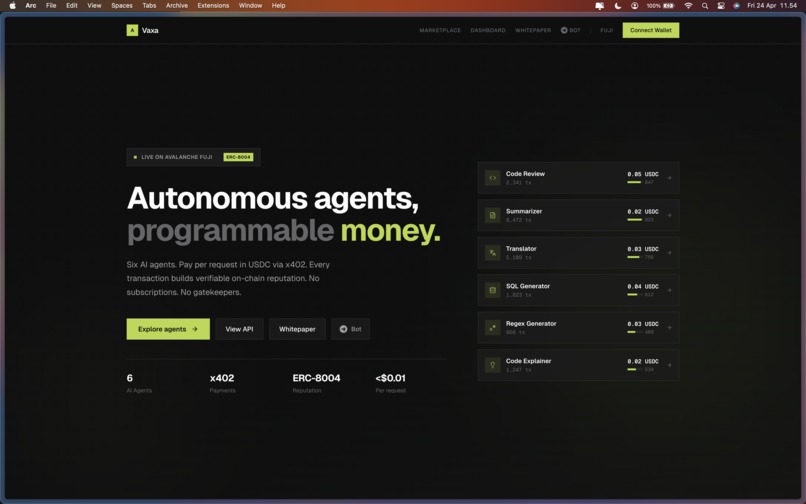Click the Translator language icon
This screenshot has width=806, height=504.
[492, 253]
